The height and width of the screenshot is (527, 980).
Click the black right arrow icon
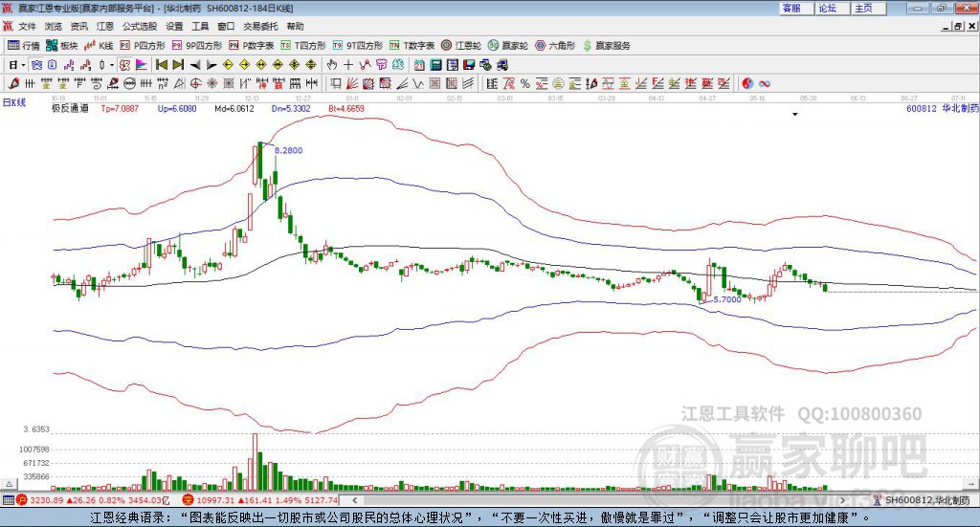click(x=212, y=65)
